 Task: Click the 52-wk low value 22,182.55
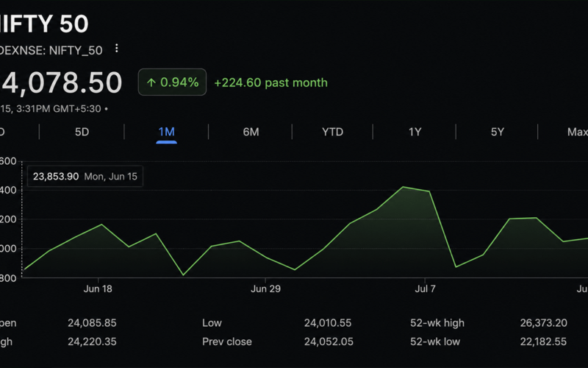(x=543, y=342)
